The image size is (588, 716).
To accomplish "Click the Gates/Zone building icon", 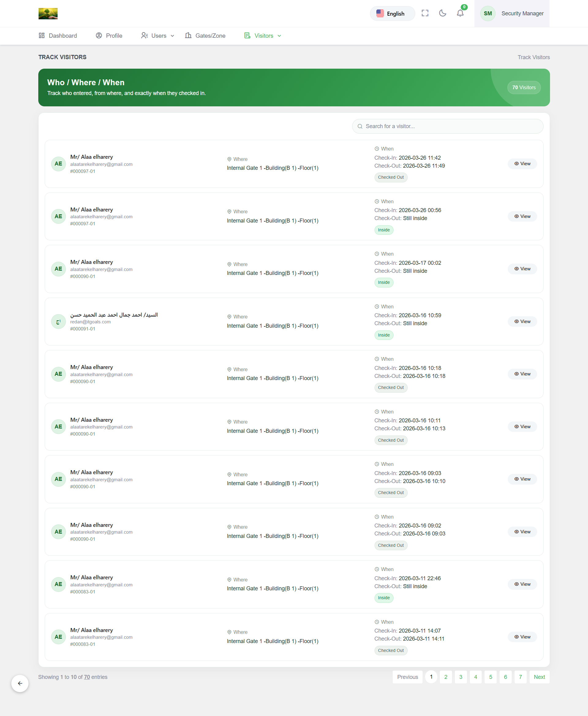I will pyautogui.click(x=188, y=36).
